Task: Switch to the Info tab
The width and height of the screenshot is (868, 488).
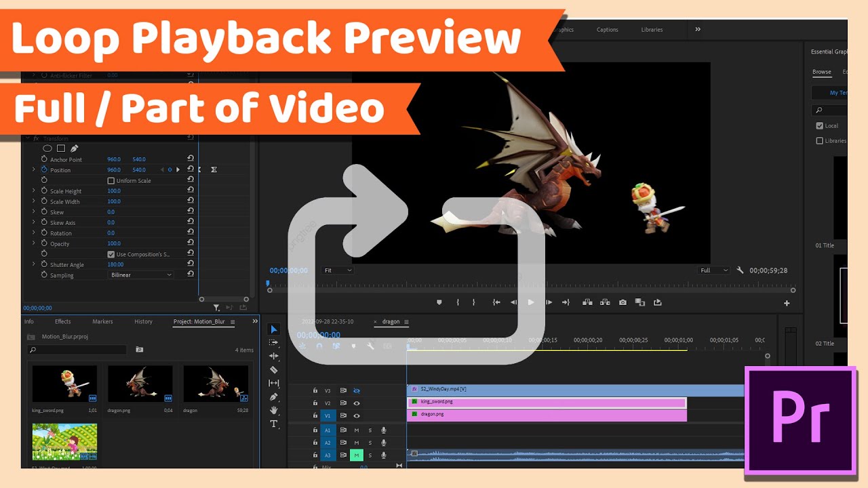Action: click(x=29, y=321)
